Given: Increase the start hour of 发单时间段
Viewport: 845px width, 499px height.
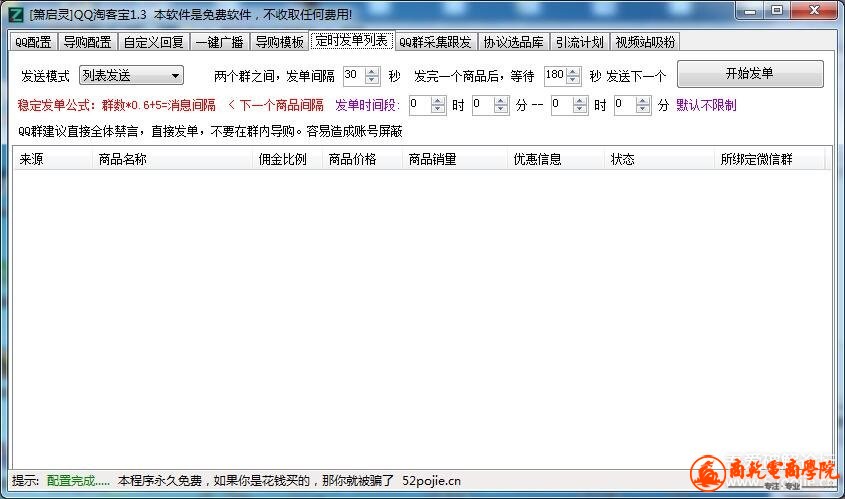Looking at the screenshot, I should [x=439, y=101].
